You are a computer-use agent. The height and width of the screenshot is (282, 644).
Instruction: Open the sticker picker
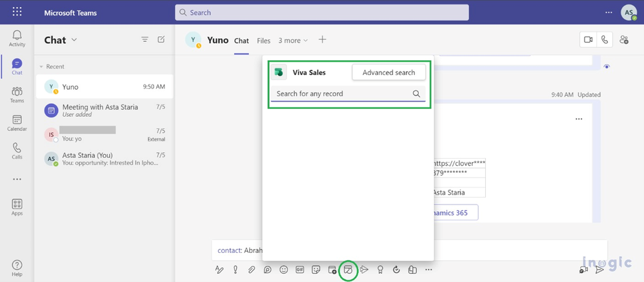(316, 270)
